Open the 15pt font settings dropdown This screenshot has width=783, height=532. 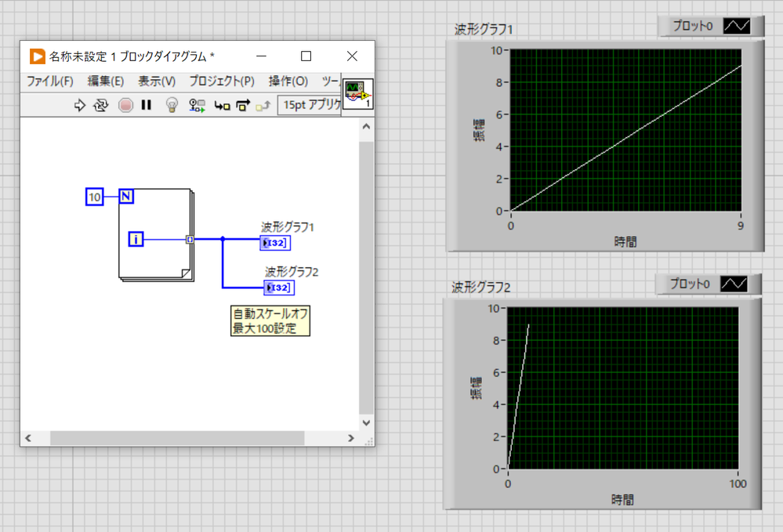pos(310,105)
